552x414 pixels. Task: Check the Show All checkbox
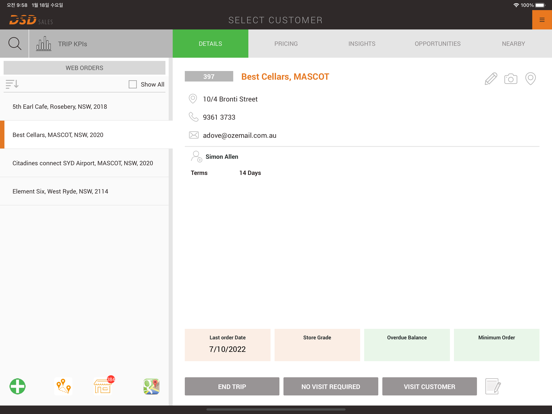click(133, 84)
